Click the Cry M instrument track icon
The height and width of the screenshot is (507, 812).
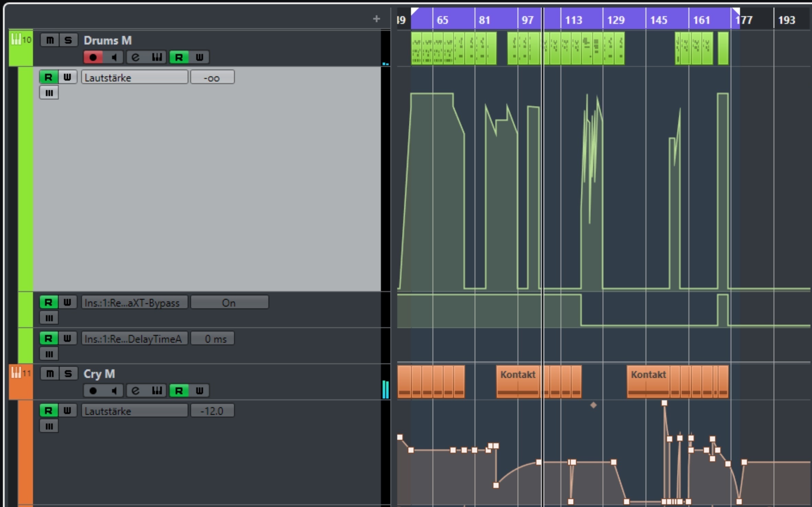point(16,372)
